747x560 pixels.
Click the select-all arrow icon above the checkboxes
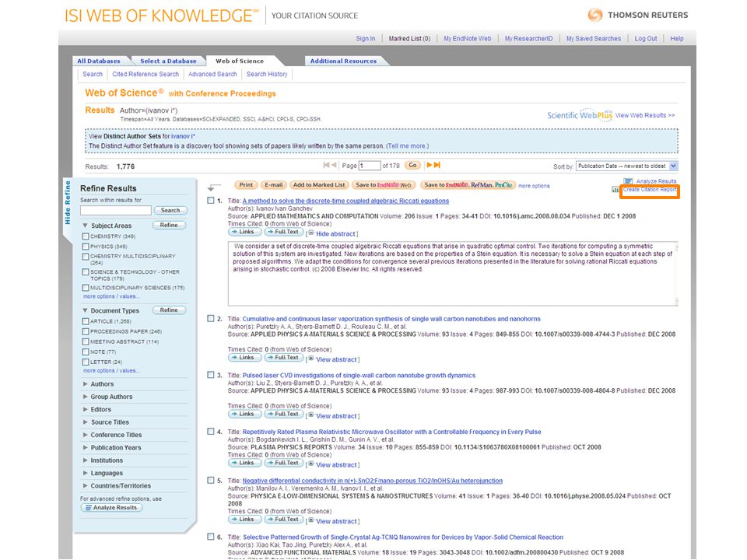pos(215,187)
